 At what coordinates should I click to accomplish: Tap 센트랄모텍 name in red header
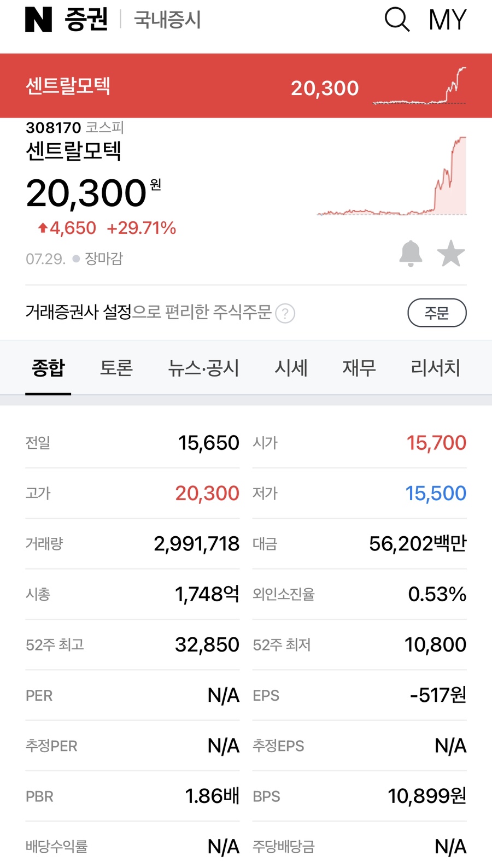[68, 86]
